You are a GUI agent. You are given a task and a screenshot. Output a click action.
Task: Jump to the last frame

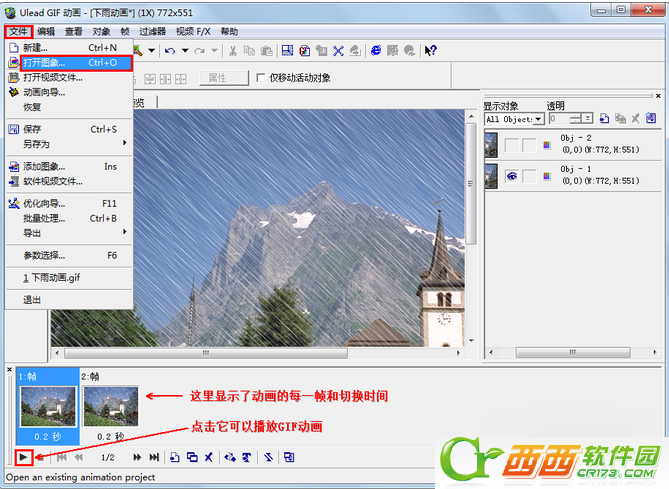[154, 457]
